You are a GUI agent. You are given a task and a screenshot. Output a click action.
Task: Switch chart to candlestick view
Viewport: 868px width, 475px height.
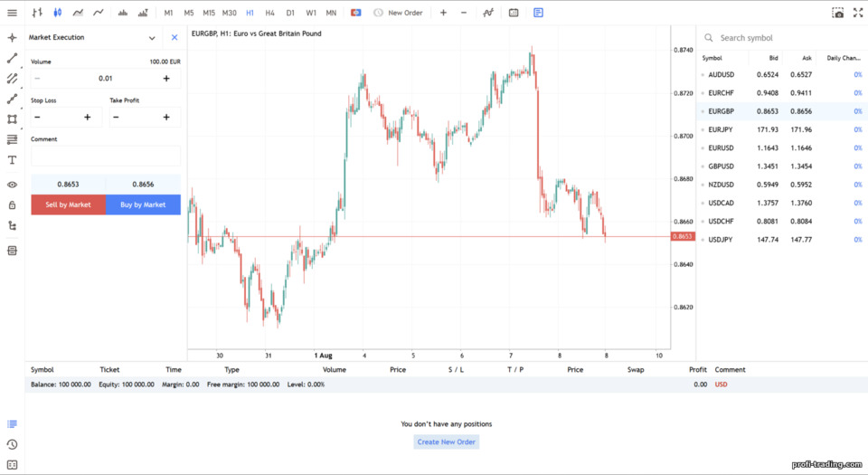point(58,13)
